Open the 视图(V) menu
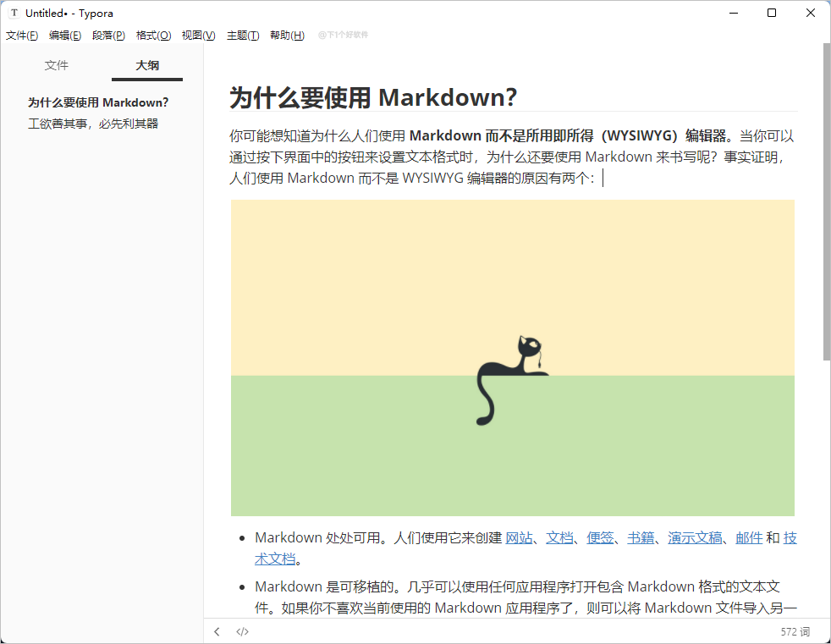 199,35
